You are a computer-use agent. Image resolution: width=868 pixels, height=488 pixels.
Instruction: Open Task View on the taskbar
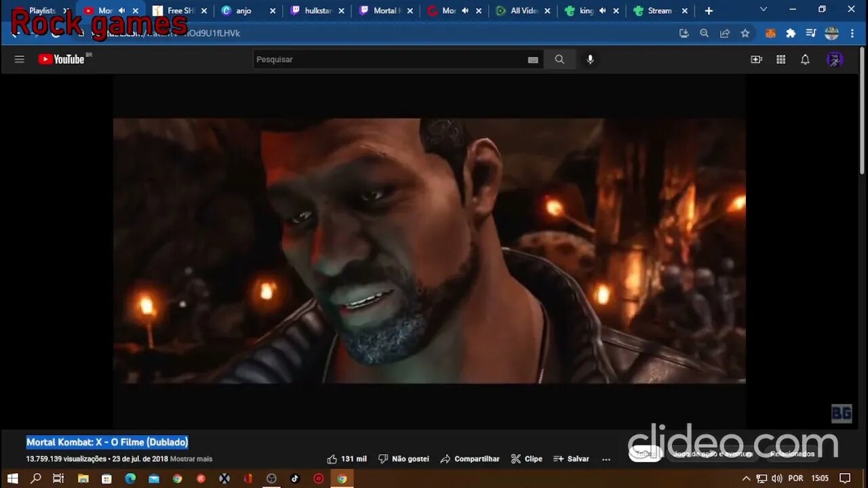[58, 479]
